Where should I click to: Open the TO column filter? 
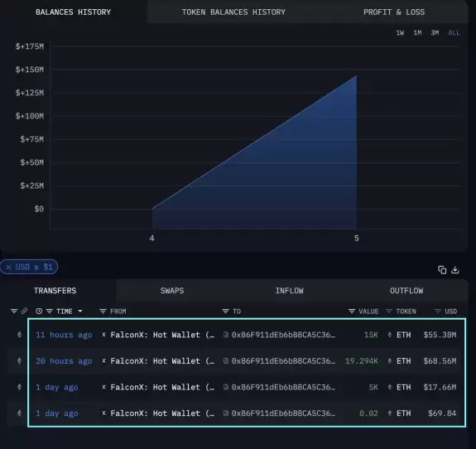tap(225, 311)
